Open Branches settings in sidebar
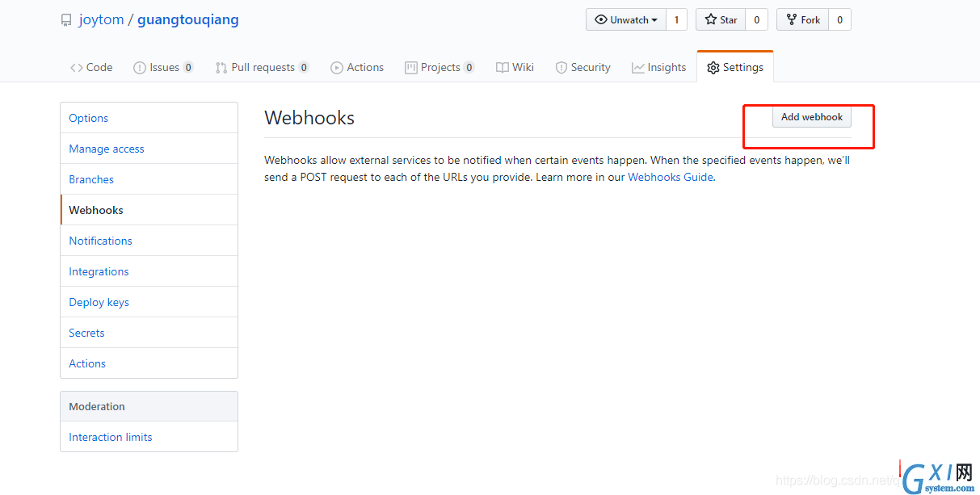Viewport: 980px width, 495px height. point(149,179)
